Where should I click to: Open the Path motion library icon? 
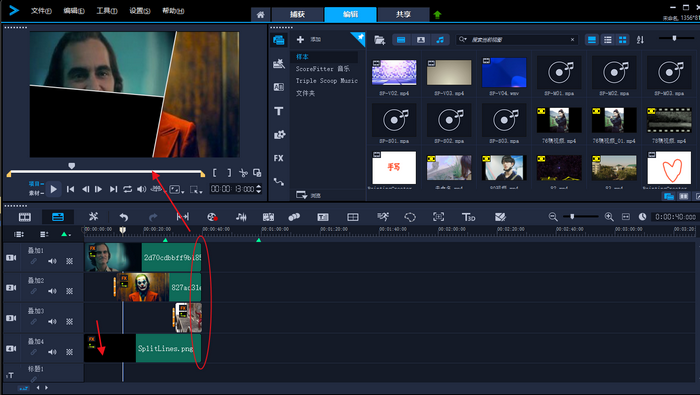(279, 182)
